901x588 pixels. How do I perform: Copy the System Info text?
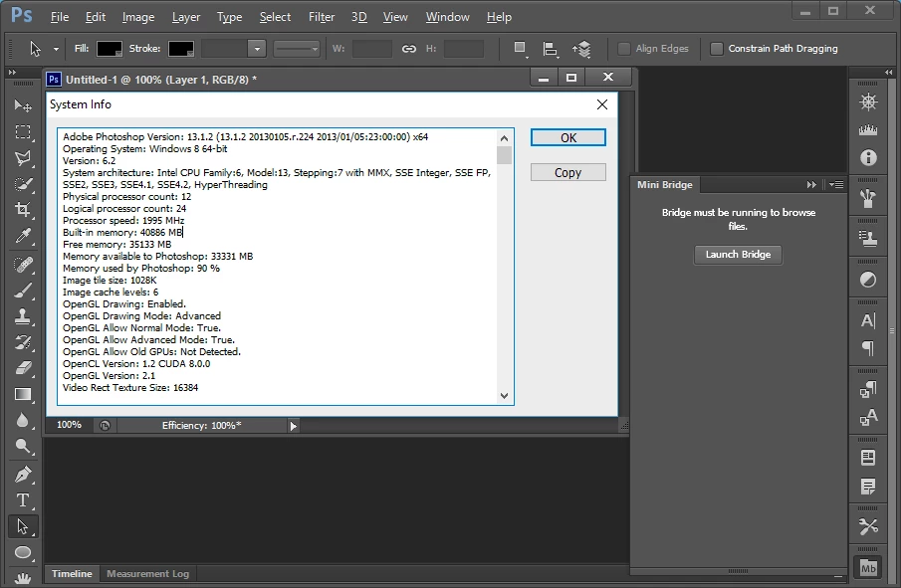tap(567, 172)
